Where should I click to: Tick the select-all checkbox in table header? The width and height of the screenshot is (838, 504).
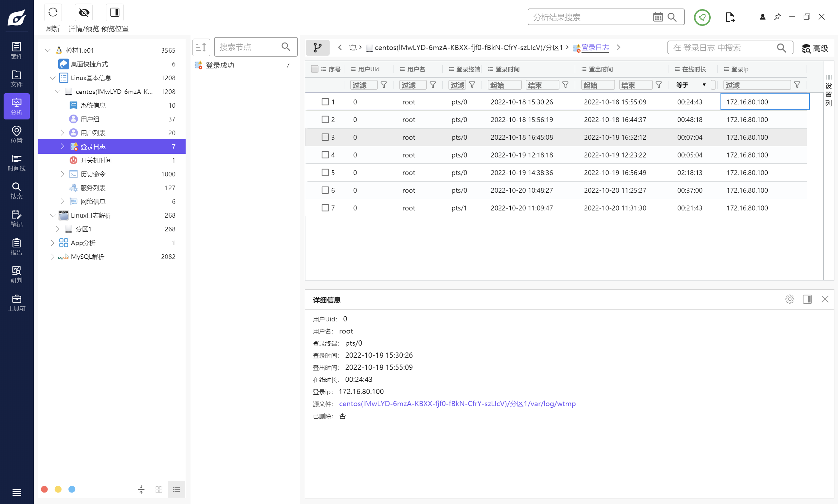click(315, 69)
